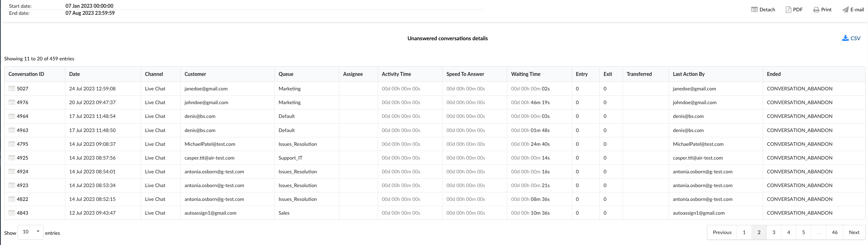The width and height of the screenshot is (868, 245).
Task: Export the report using the PDF icon
Action: click(x=788, y=10)
